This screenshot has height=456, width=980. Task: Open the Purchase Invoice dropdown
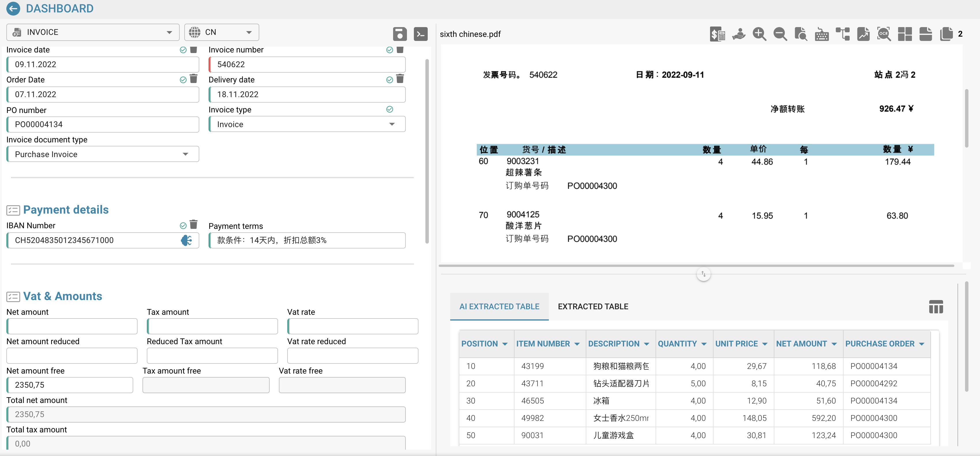103,154
